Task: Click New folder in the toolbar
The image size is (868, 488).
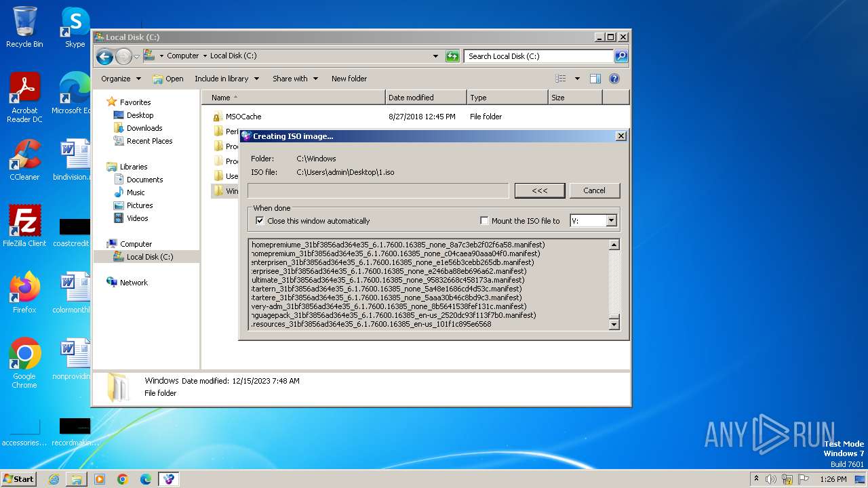Action: click(x=349, y=79)
